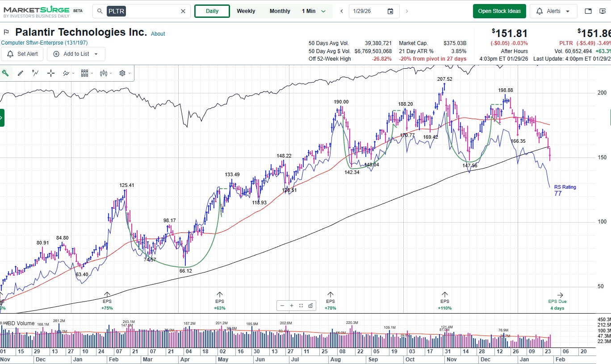Click the green wrench chart tools icon
The image size is (611, 364).
[5, 73]
